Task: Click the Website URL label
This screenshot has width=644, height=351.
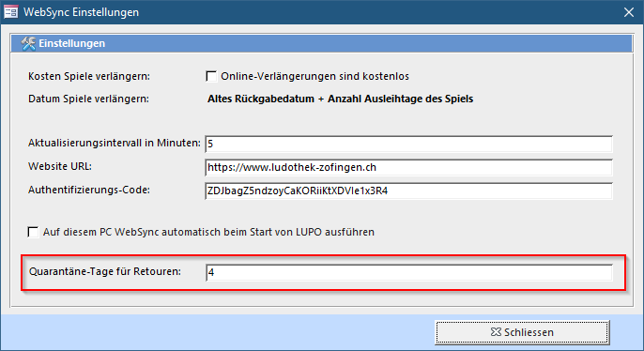Action: tap(60, 166)
